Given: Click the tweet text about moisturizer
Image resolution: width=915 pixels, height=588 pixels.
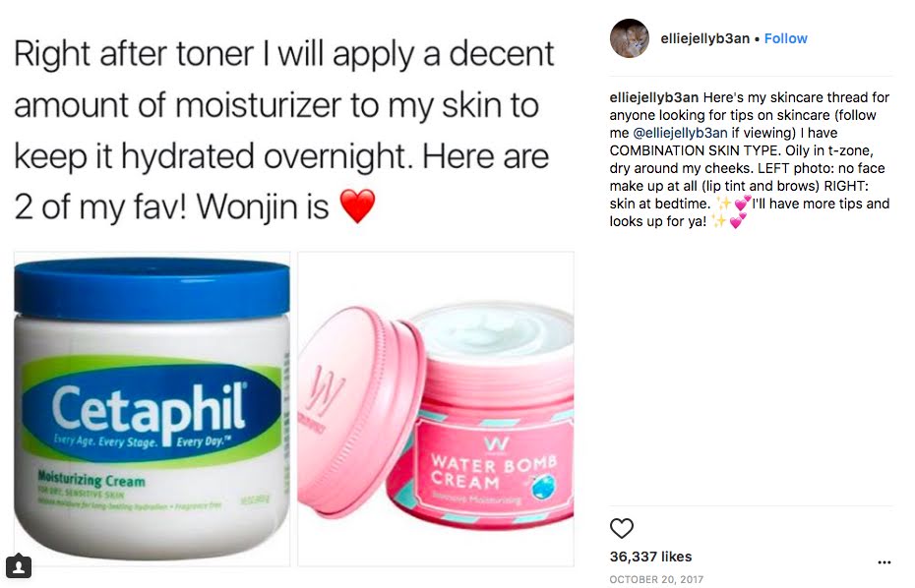Looking at the screenshot, I should click(x=283, y=130).
